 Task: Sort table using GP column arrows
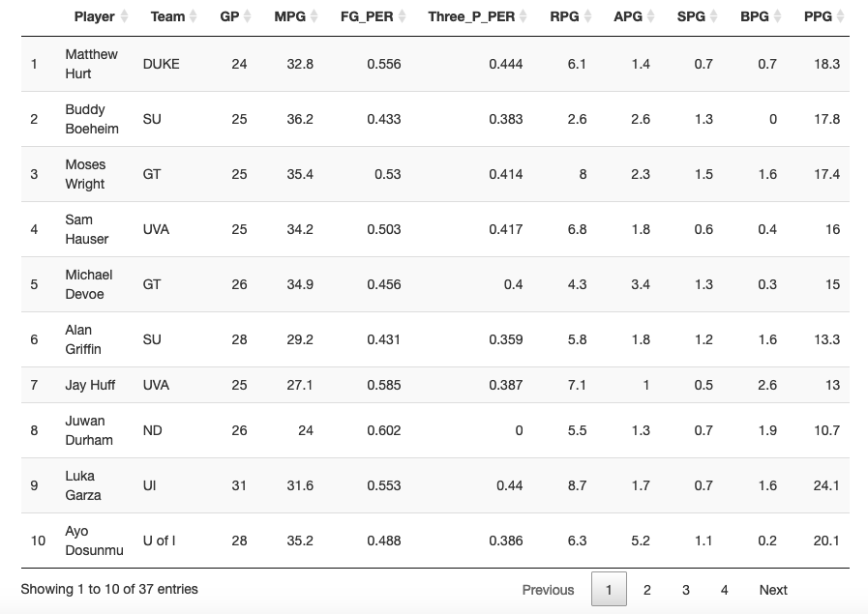(x=248, y=16)
